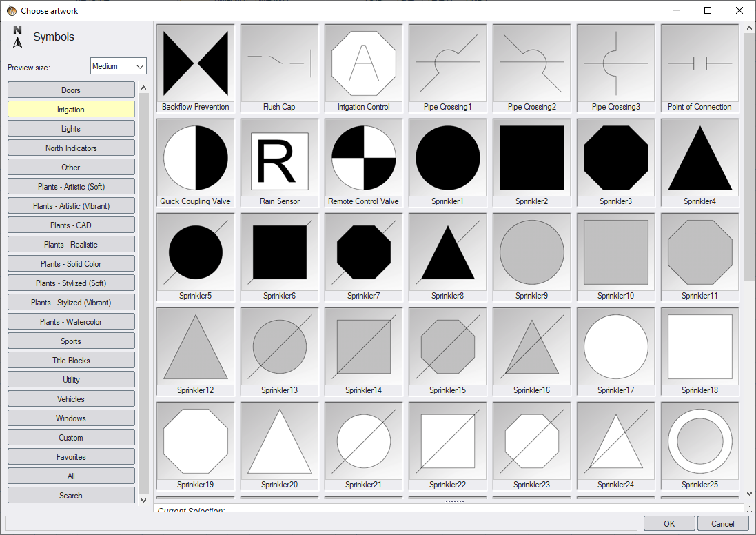The image size is (756, 535).
Task: Select the Sprinkler5 symbol
Action: tap(195, 258)
